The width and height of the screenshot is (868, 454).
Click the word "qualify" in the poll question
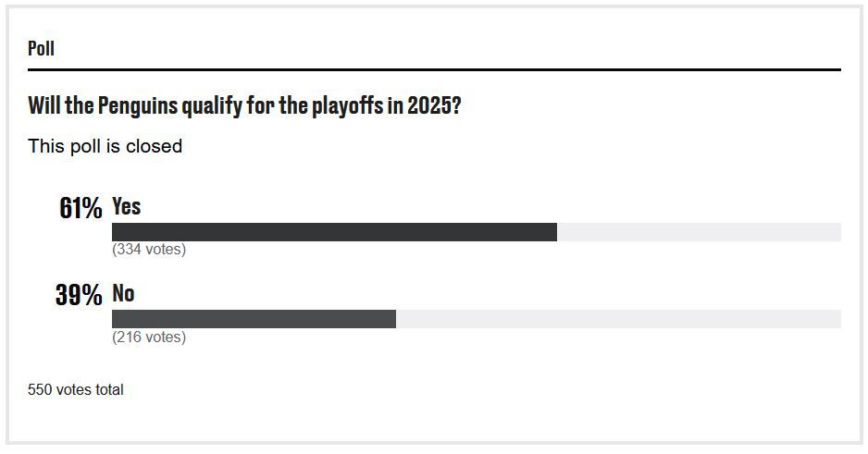(210, 105)
